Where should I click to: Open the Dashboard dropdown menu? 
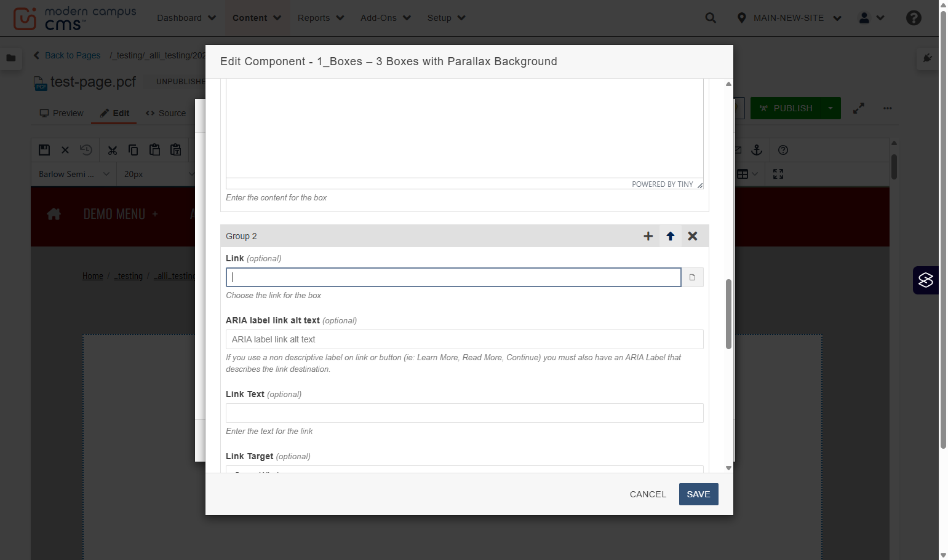(x=186, y=18)
